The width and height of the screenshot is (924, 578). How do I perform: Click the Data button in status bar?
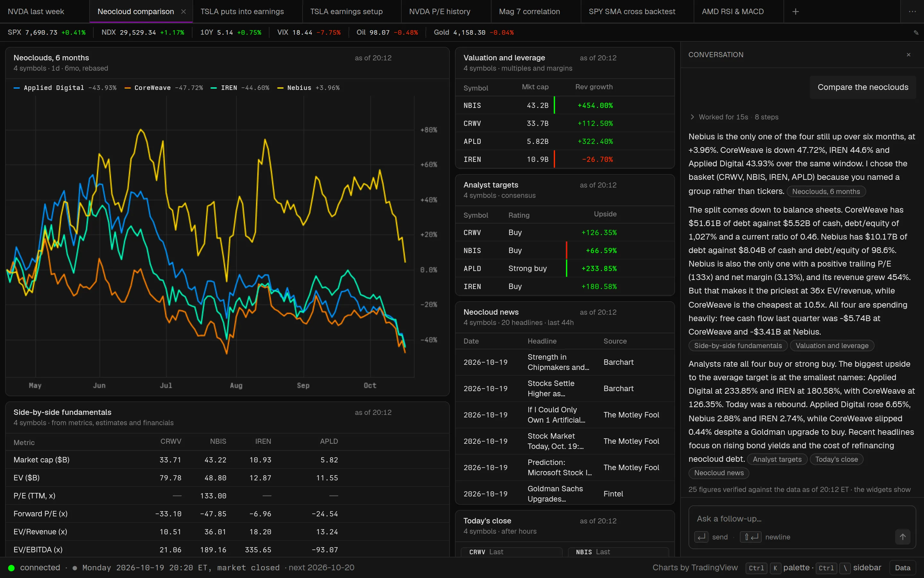[x=903, y=568]
